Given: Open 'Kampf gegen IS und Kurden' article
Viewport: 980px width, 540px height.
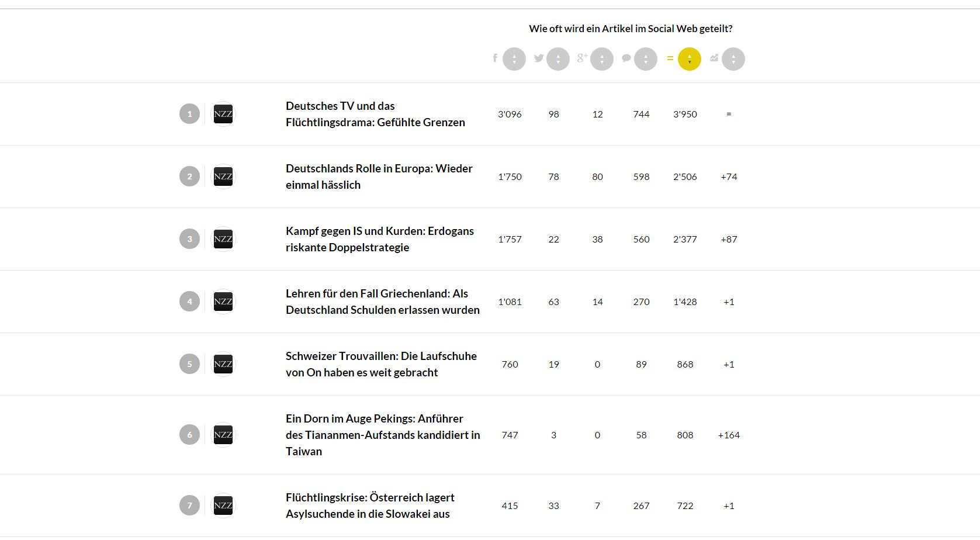Looking at the screenshot, I should pos(379,239).
